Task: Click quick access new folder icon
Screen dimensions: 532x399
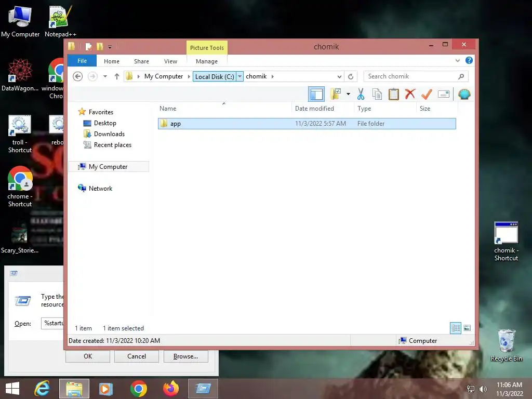Action: click(x=99, y=46)
